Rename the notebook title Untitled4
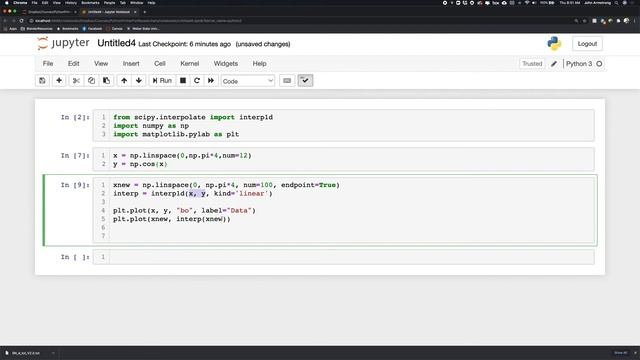640x360 pixels. click(x=116, y=43)
